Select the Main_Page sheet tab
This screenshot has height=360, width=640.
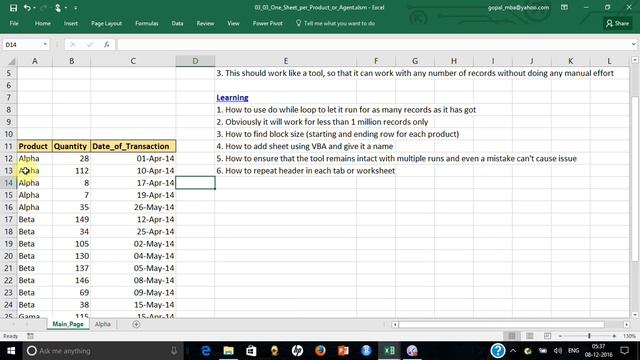68,324
